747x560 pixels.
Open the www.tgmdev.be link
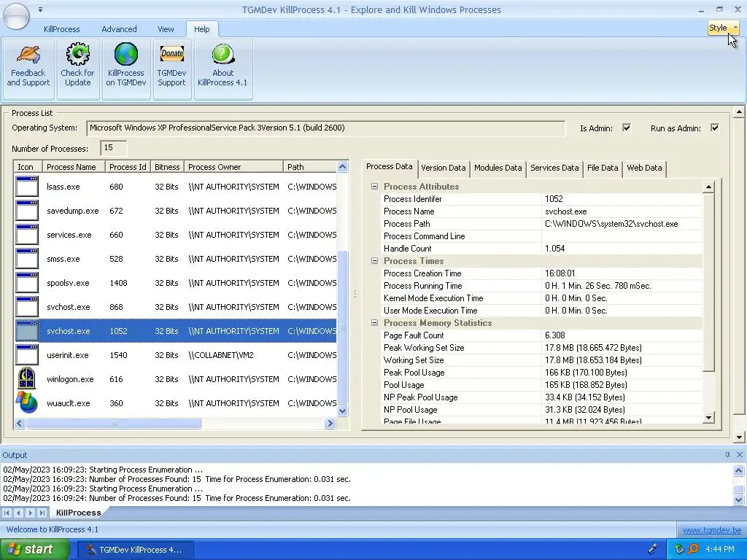click(x=712, y=530)
